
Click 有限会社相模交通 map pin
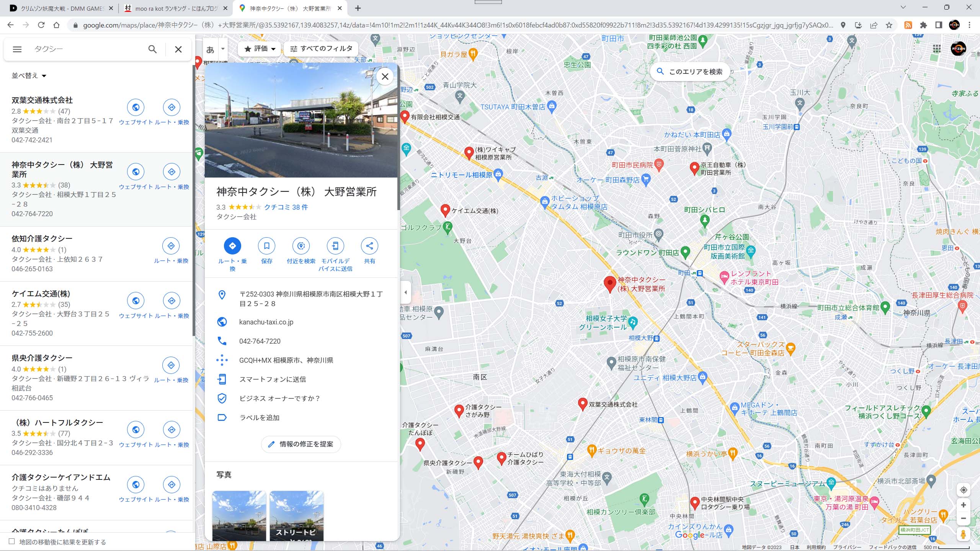click(405, 117)
